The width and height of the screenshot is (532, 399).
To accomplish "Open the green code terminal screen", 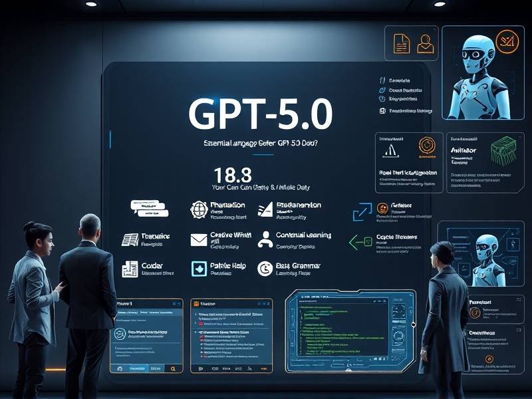I will pos(342,328).
